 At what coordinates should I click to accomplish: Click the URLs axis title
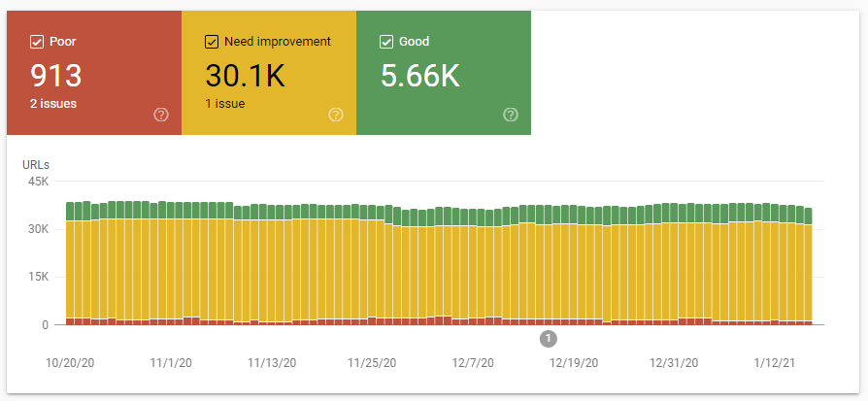36,163
